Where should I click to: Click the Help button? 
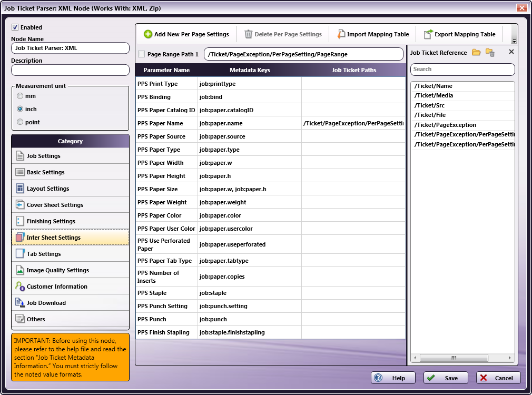click(393, 378)
